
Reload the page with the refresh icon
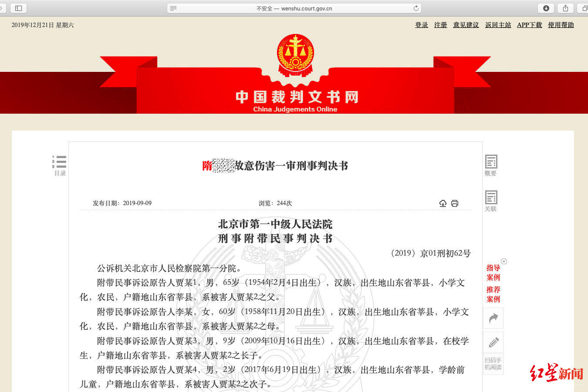[x=416, y=7]
